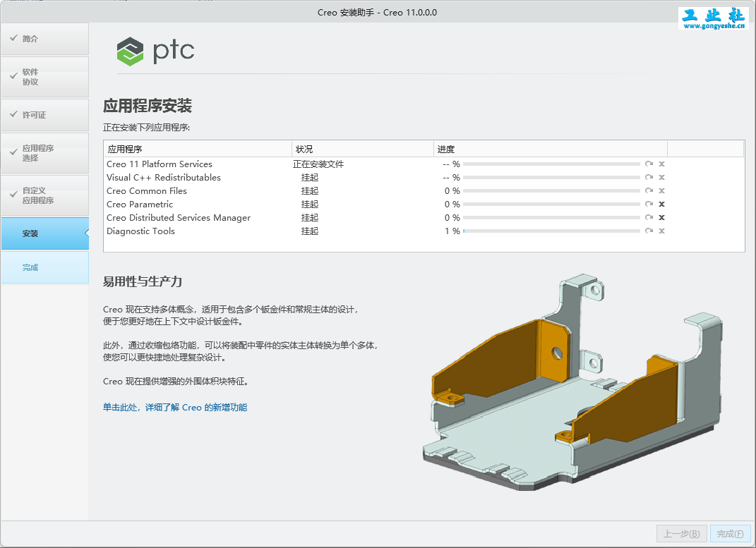Click the 状况 column header
The height and width of the screenshot is (548, 756).
pos(363,150)
